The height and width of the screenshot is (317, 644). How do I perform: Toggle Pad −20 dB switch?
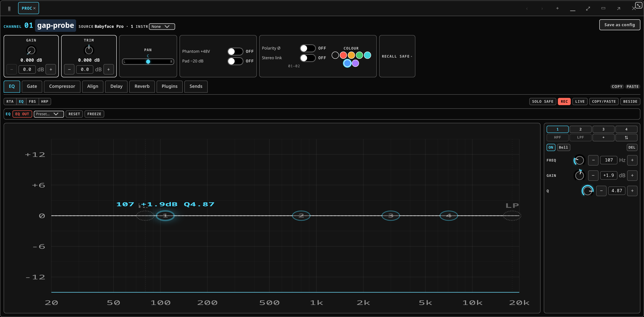coord(235,61)
